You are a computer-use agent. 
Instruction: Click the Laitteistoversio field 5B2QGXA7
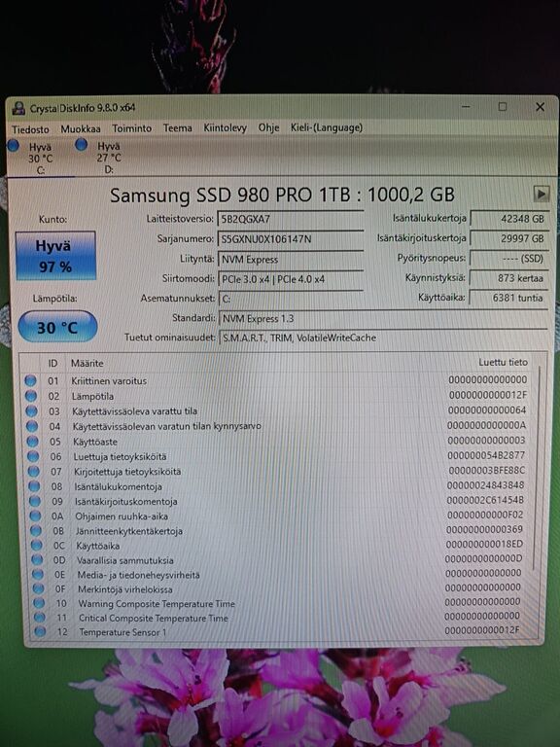coord(291,219)
